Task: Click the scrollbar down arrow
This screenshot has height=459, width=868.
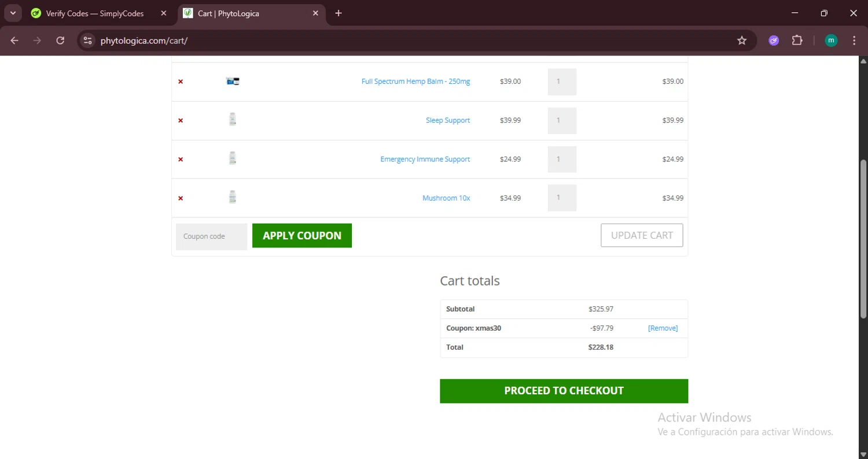Action: coord(863,454)
